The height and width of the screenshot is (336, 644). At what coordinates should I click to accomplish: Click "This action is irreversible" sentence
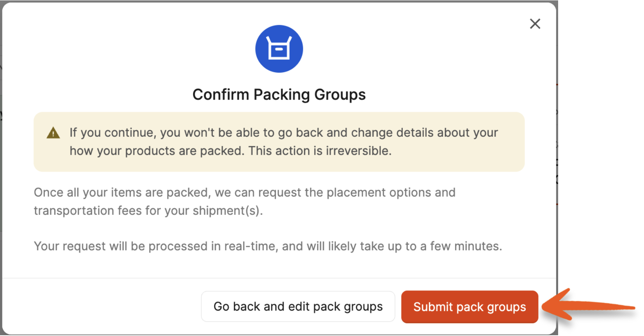click(319, 151)
